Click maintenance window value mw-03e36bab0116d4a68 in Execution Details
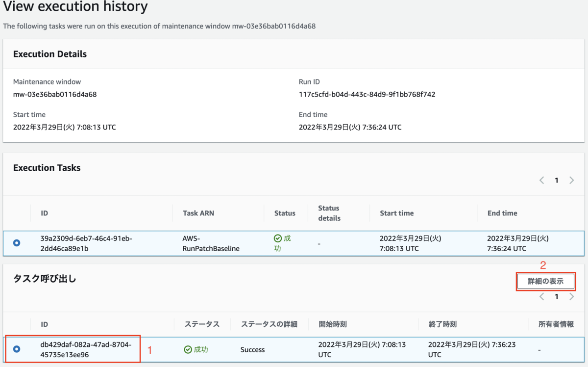The image size is (588, 367). pos(54,94)
